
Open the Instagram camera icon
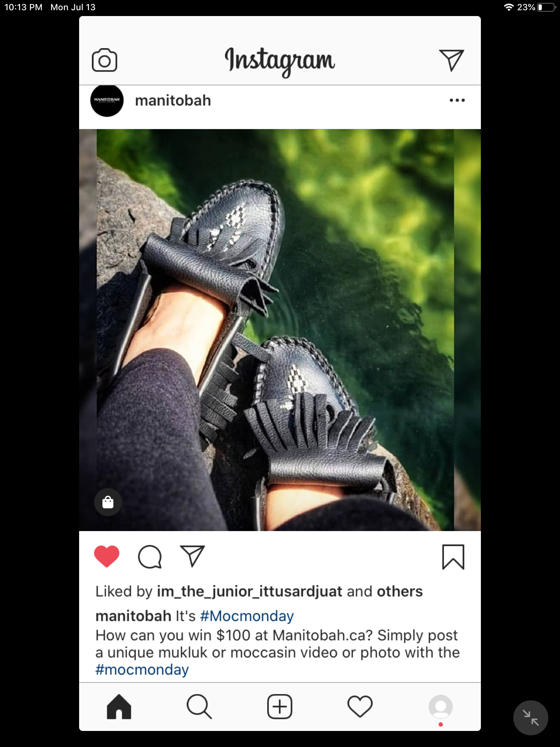(105, 60)
